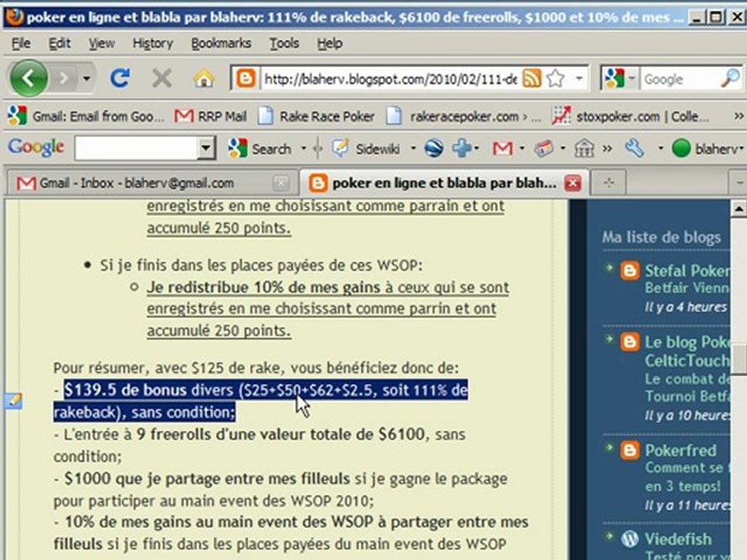
Task: Open the Search button options dropdown
Action: 303,149
